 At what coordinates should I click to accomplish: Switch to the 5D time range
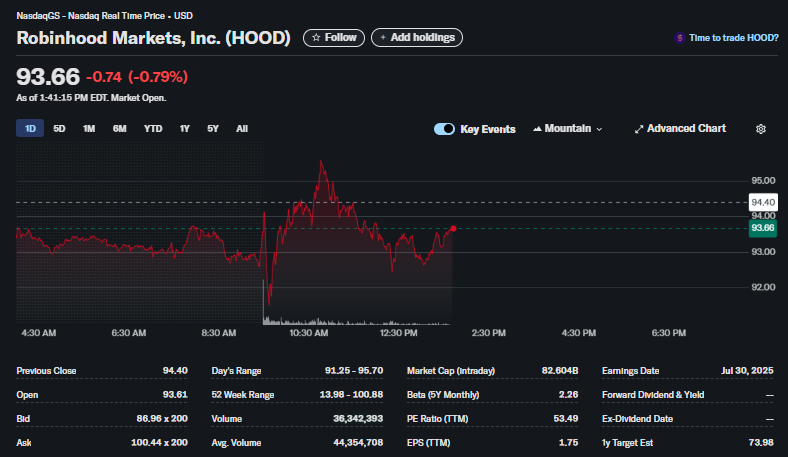(59, 129)
